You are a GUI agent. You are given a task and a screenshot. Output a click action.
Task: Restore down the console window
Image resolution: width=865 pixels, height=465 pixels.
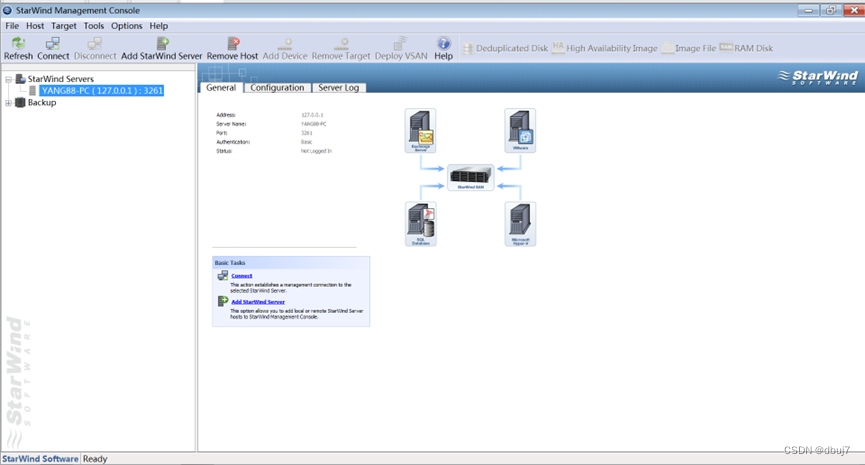[831, 10]
